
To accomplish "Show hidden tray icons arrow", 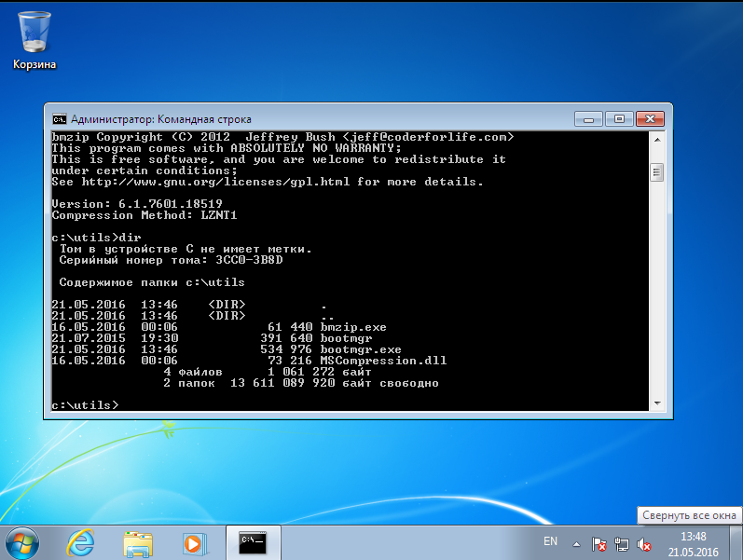I will point(576,544).
